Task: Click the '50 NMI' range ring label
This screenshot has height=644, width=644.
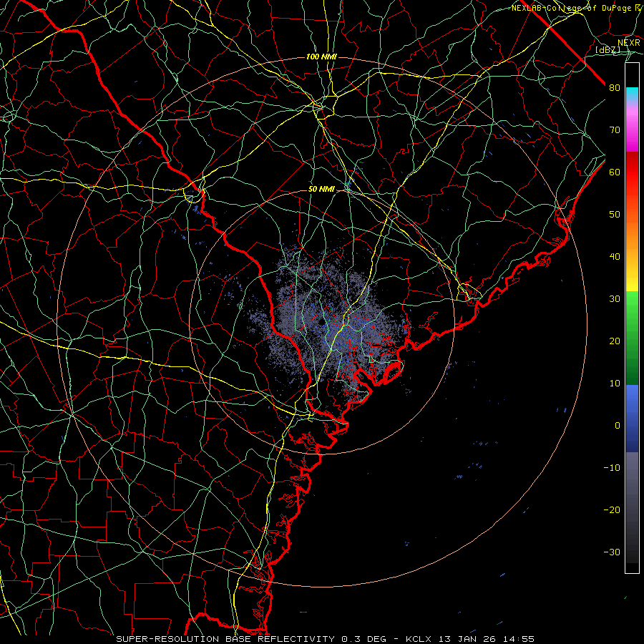Action: (321, 190)
